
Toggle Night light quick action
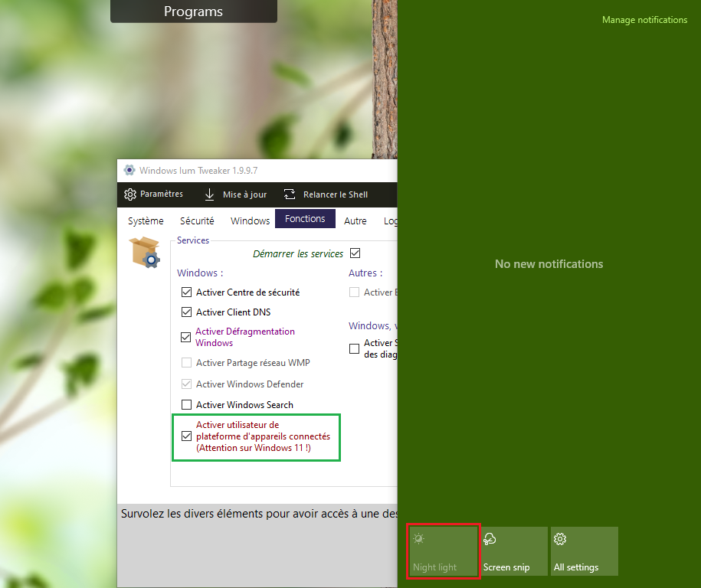443,551
